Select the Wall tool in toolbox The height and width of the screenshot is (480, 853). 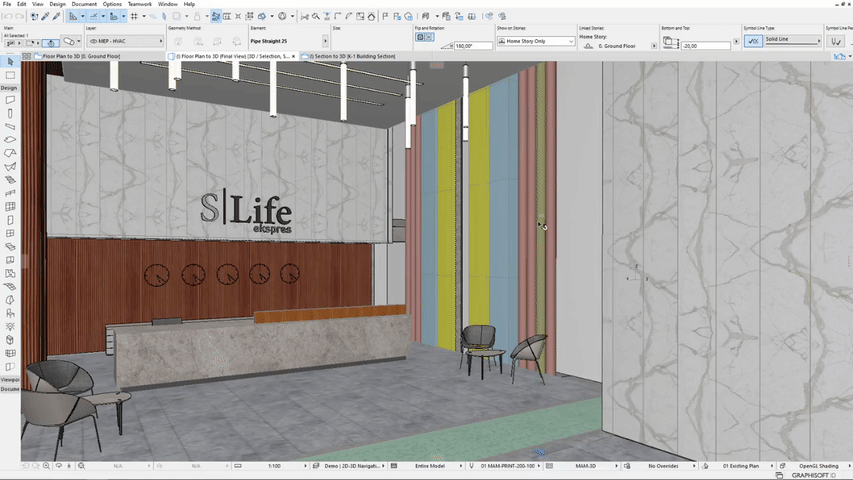point(10,100)
